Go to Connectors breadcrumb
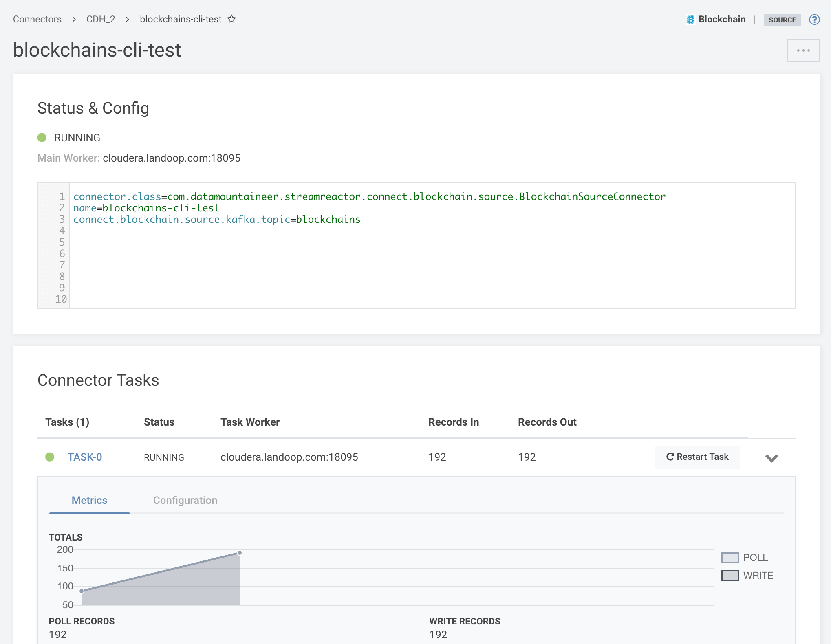The image size is (831, 644). (37, 19)
